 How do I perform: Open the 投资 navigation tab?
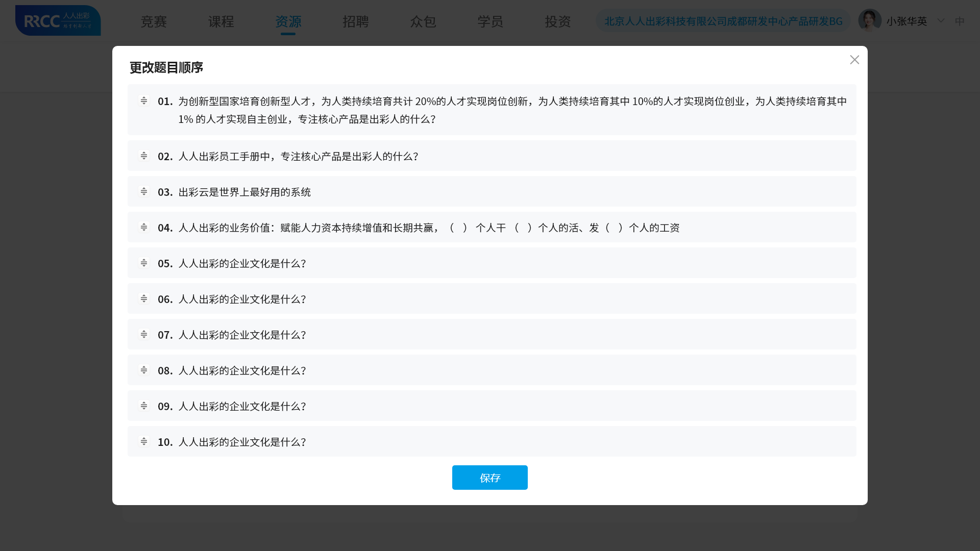click(x=558, y=21)
